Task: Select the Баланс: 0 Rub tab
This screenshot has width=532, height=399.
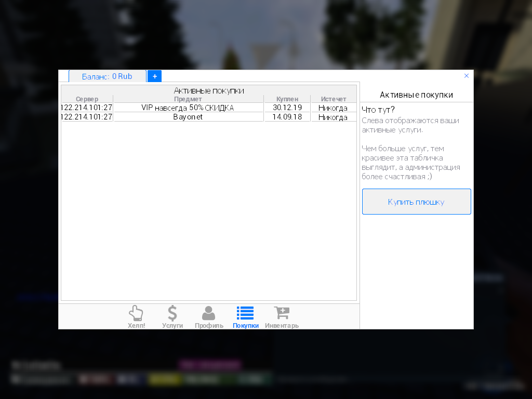Action: 107,76
